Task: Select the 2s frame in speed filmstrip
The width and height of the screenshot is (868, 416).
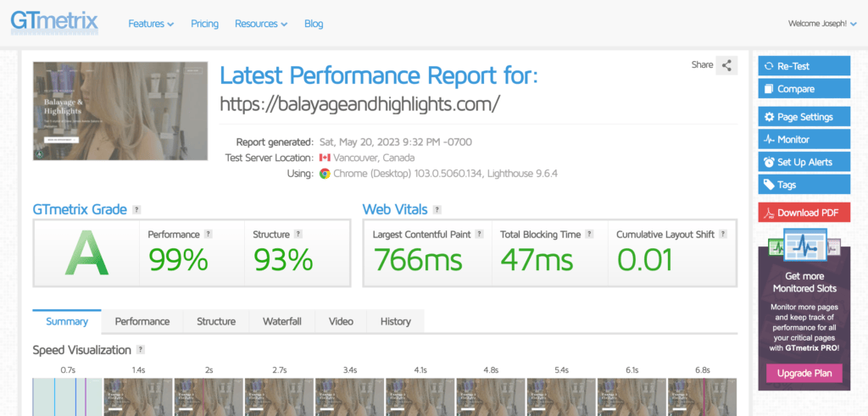Action: click(x=208, y=396)
